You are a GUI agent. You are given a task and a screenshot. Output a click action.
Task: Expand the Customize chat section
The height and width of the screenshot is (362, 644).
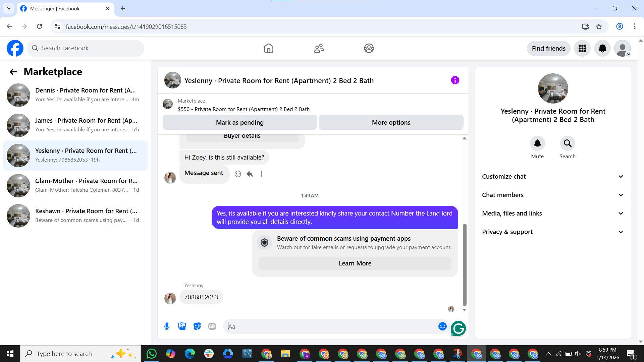tap(553, 176)
